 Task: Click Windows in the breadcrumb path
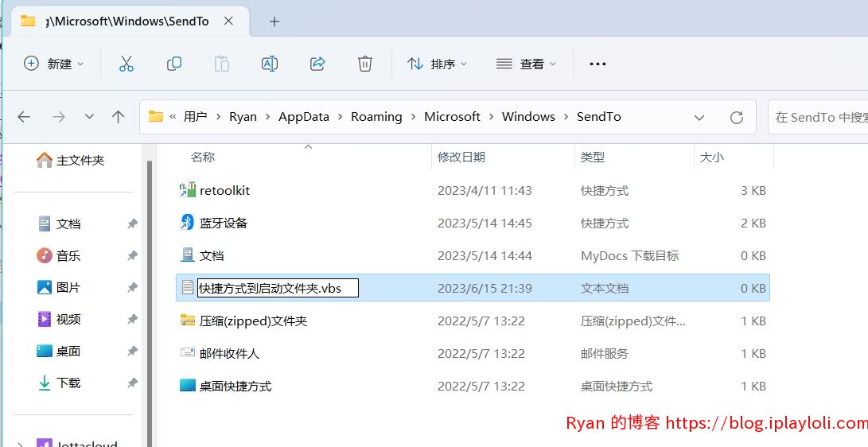click(x=528, y=117)
